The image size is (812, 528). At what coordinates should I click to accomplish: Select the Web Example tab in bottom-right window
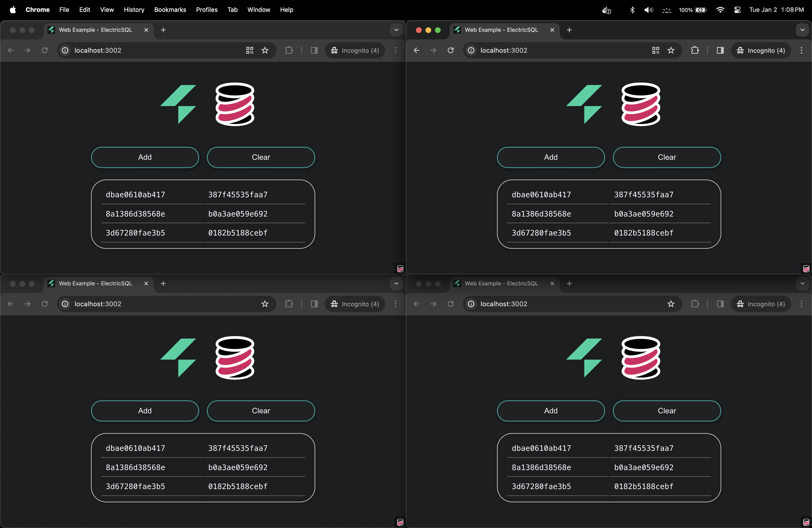[501, 283]
